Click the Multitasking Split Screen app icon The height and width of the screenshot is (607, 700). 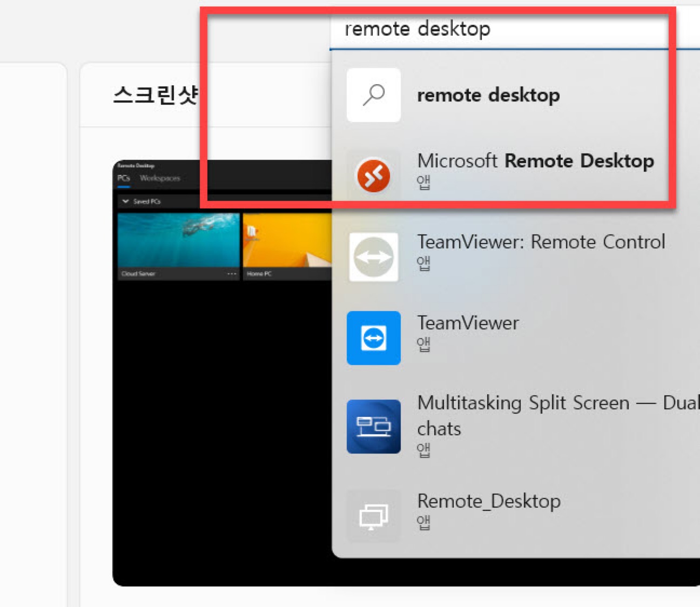point(374,427)
